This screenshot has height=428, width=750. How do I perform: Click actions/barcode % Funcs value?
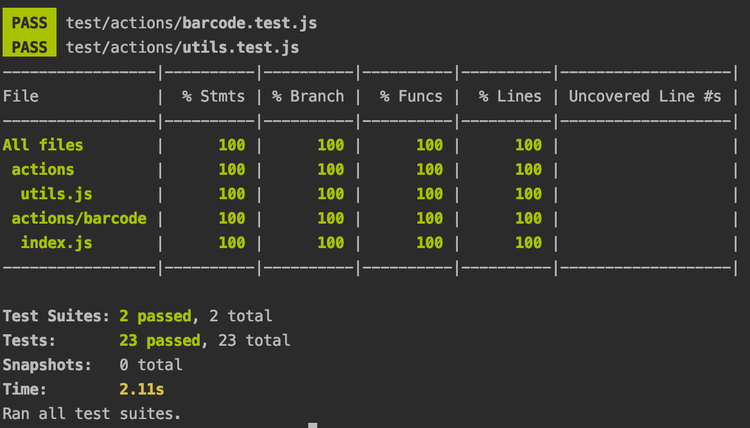430,218
